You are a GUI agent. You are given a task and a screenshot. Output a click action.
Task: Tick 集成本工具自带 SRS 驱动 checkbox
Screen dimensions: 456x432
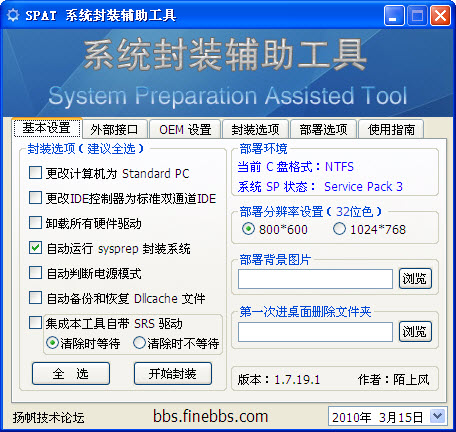35,323
